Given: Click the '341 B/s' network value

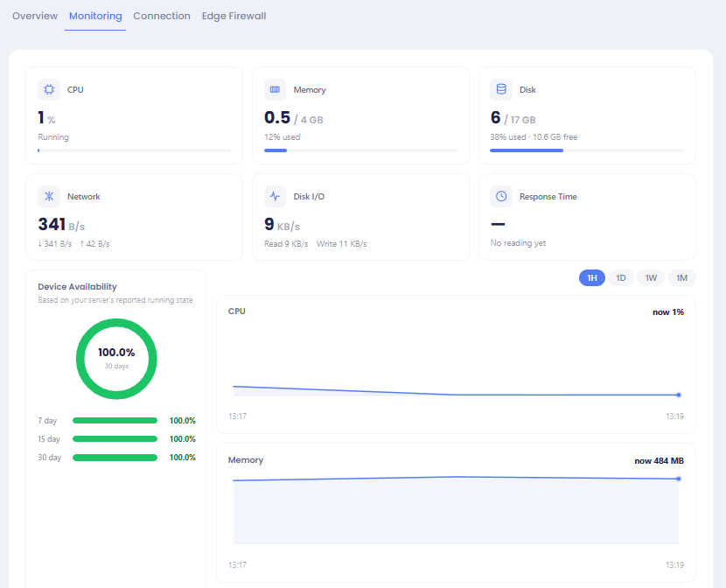Looking at the screenshot, I should coord(61,225).
